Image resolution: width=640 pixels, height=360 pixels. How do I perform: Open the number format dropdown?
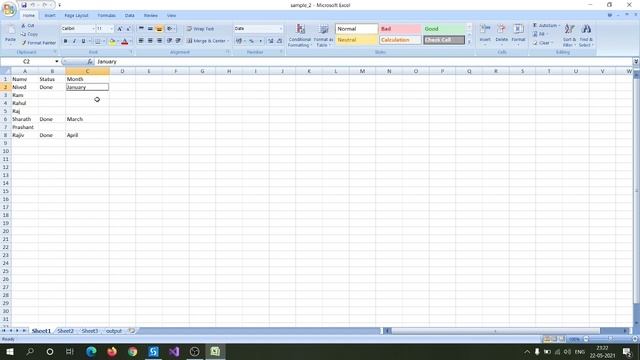coord(281,29)
